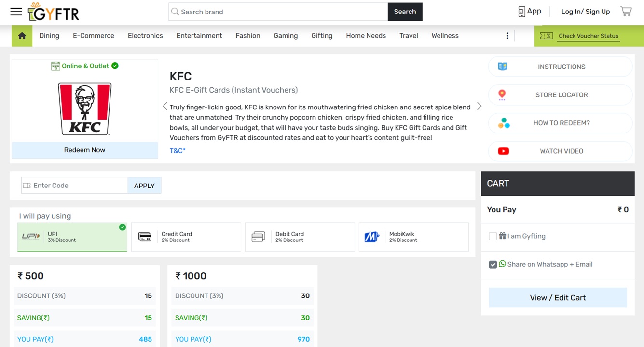Click YOU PAY value 970
Viewport: 644px width, 347px height.
pyautogui.click(x=303, y=339)
